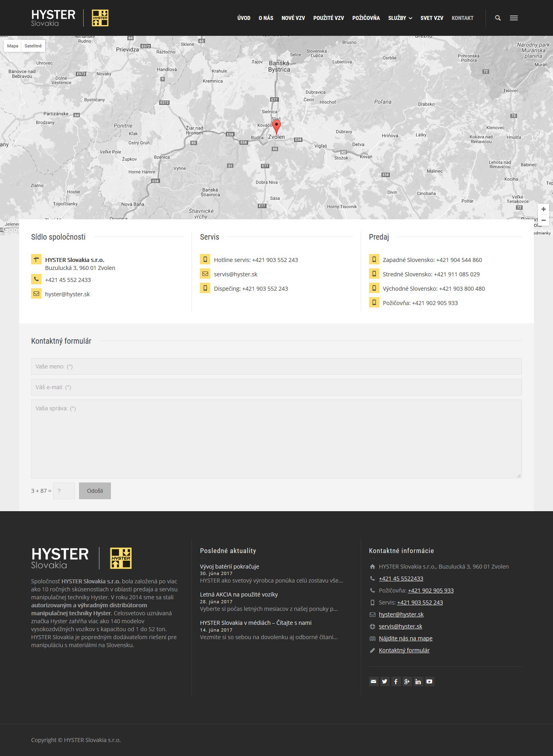Click mobile icon beside Hotline servis
Viewport: 553px width, 756px height.
205,259
